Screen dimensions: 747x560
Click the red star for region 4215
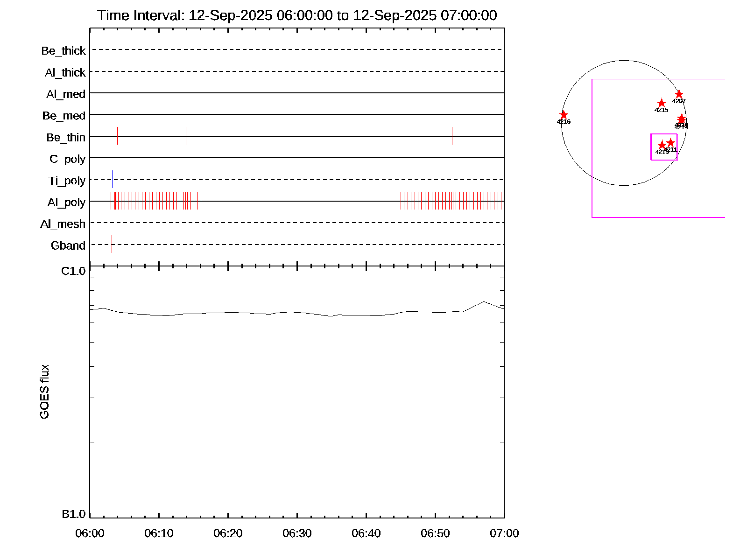coord(661,103)
